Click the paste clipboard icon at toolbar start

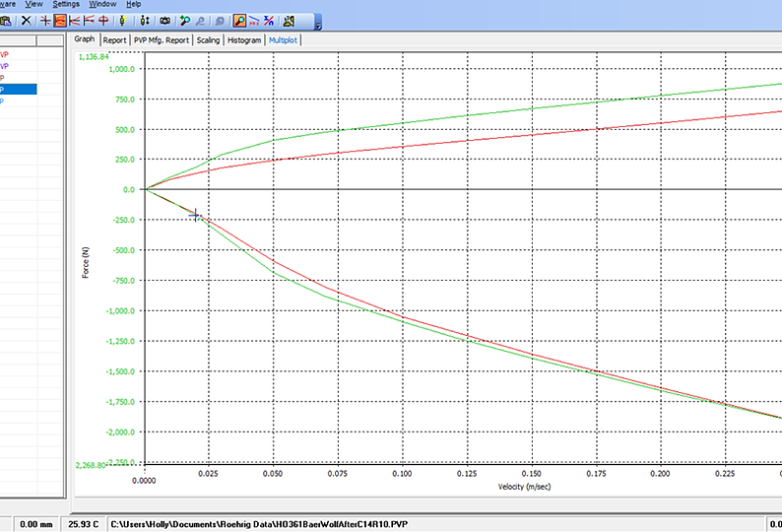pyautogui.click(x=6, y=21)
